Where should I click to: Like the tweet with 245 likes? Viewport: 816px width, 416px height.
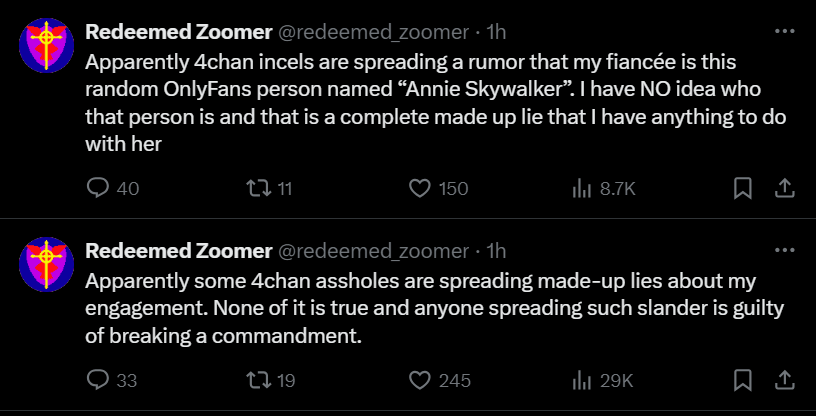[421, 380]
